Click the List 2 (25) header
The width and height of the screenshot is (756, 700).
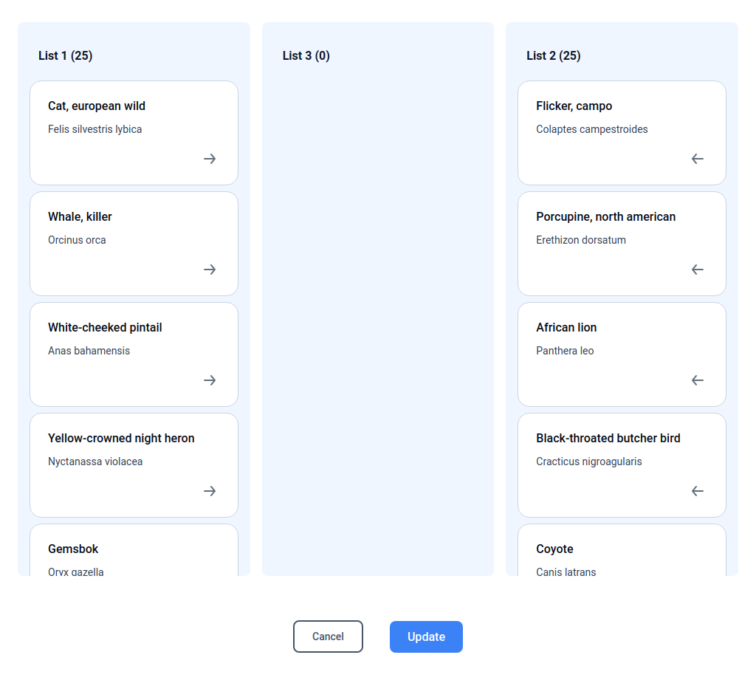pos(554,55)
